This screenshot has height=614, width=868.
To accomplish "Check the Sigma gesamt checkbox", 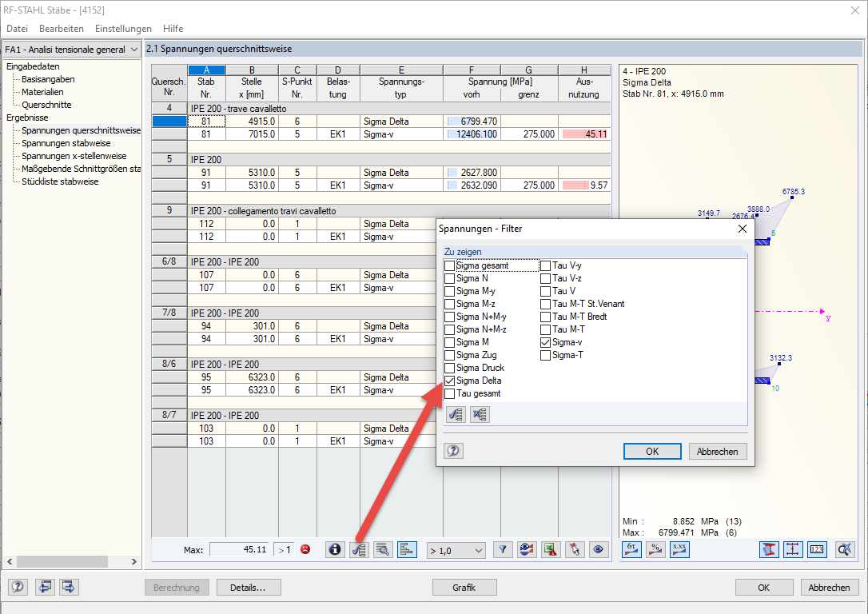I will click(449, 265).
